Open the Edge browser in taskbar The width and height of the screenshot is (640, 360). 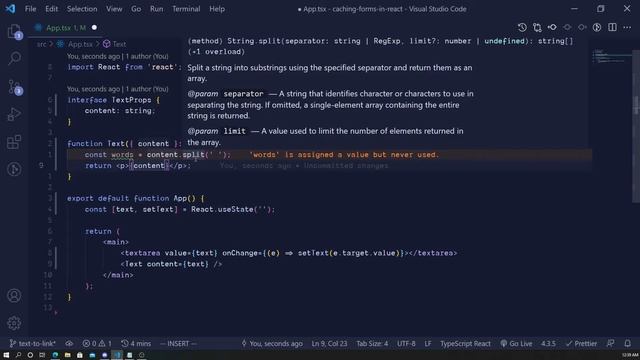pos(55,355)
